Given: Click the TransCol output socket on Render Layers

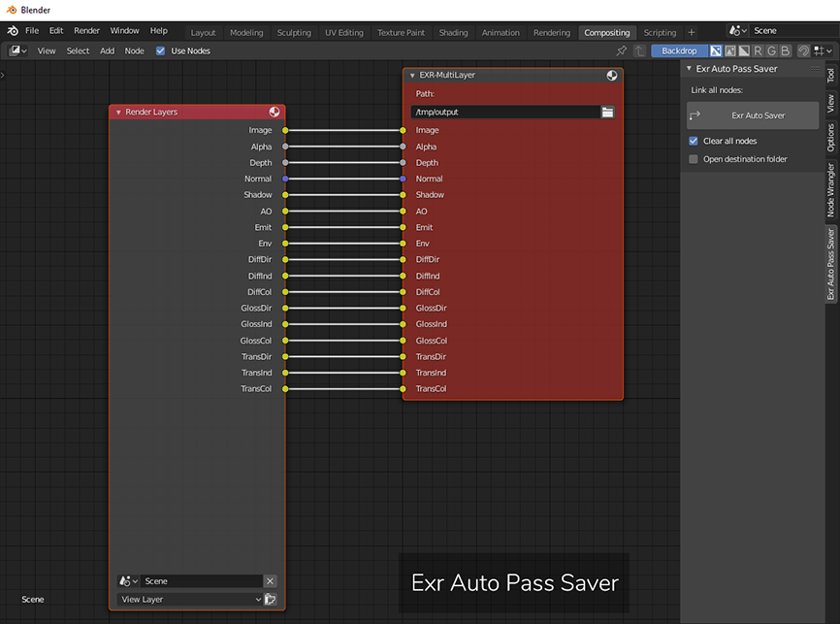Looking at the screenshot, I should click(285, 388).
